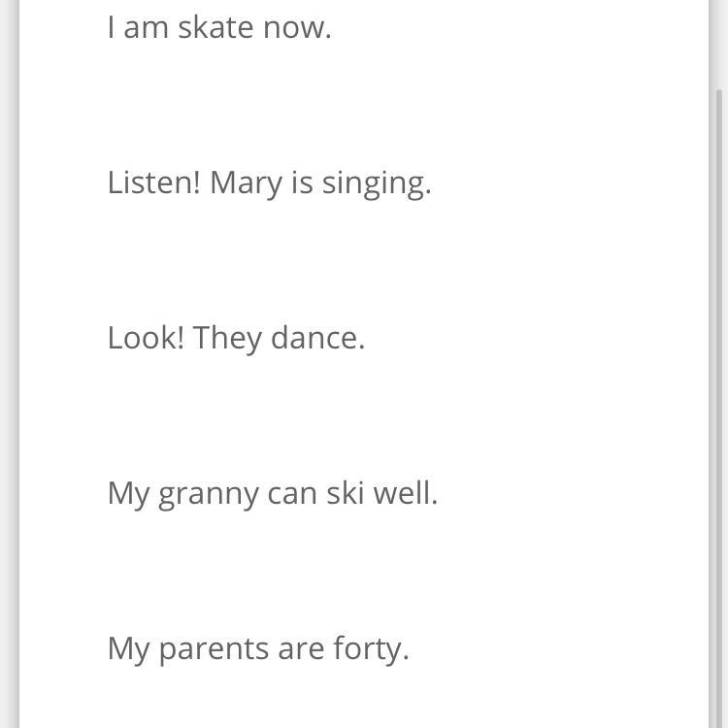
Task: Select the sentence "I am skate now."
Action: pyautogui.click(x=219, y=27)
